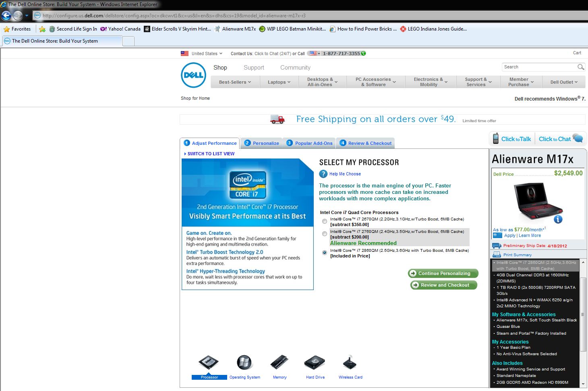
Task: Click the blue info icon on laptop image
Action: tap(558, 219)
